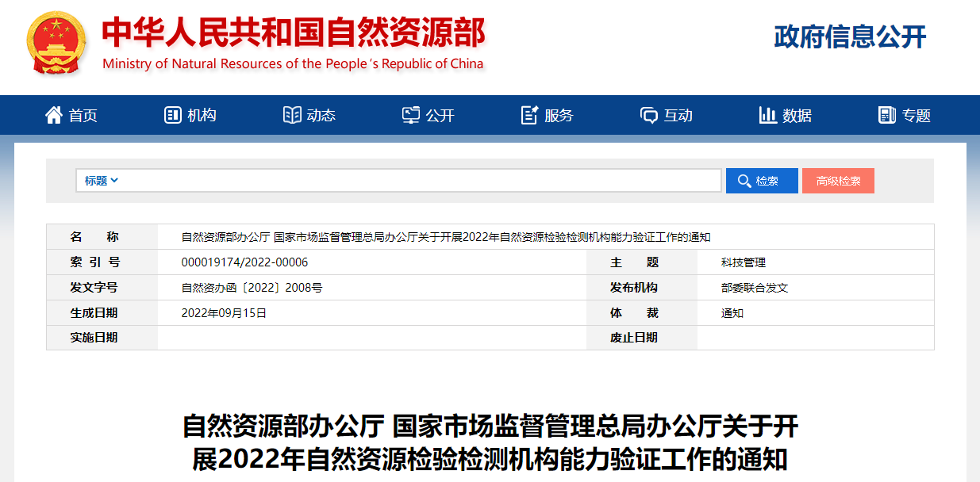Click the 主题 label cell
This screenshot has width=980, height=482.
(x=642, y=262)
